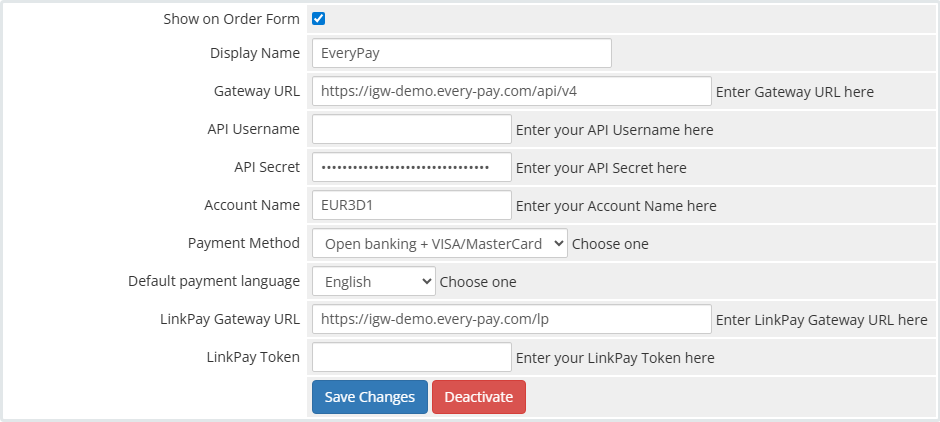Screen dimensions: 940x422
Task: Click the Display Name field containing EveryPay
Action: coord(461,53)
